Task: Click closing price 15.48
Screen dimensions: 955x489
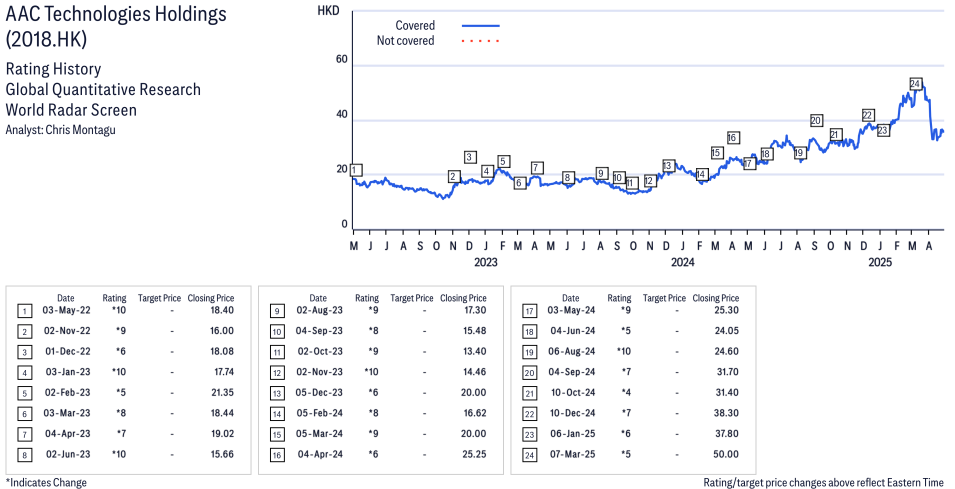Action: point(474,331)
